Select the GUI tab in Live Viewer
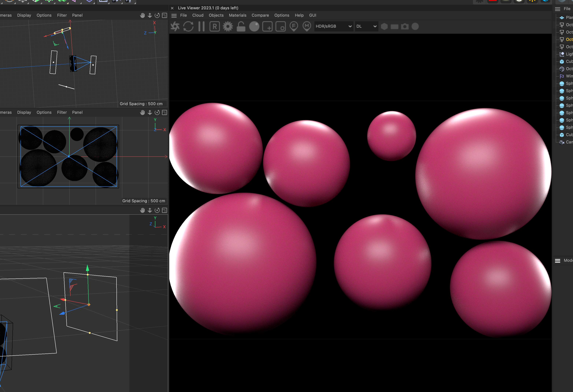The image size is (573, 392). (313, 15)
